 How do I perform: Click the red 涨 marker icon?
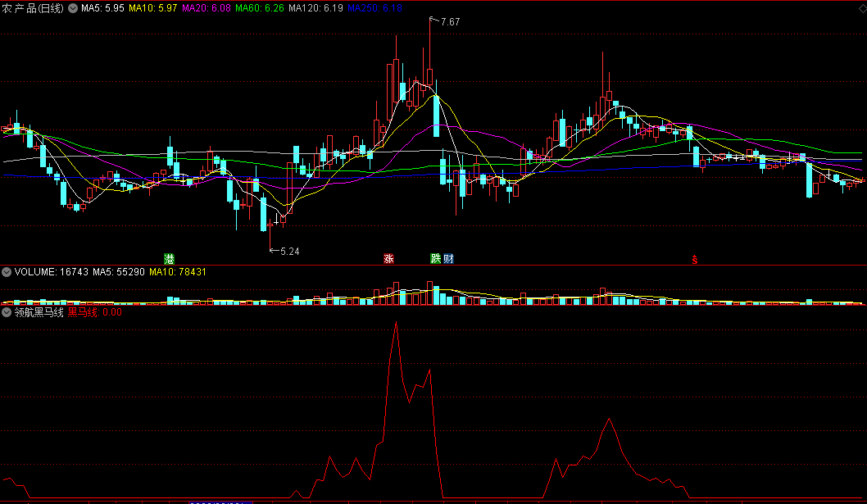pos(388,258)
